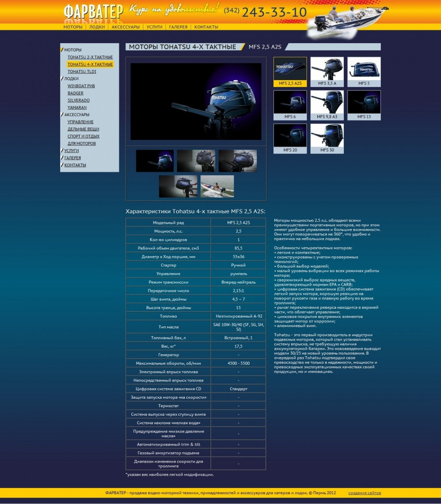441x504 pixels.
Task: Click the SAE 10W-30/40 oil type cell
Action: [x=238, y=327]
